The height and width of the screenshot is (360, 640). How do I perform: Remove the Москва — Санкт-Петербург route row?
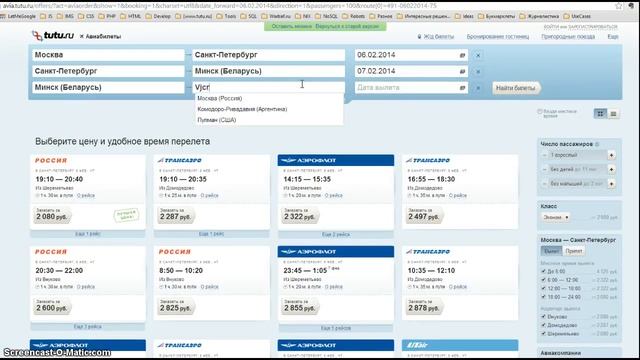(x=478, y=55)
